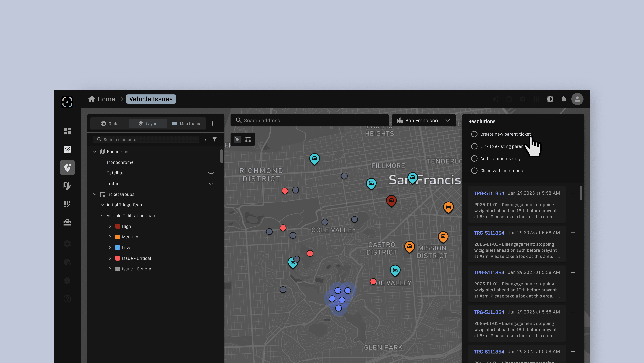644x363 pixels.
Task: Collapse the Ticket Groups section
Action: click(95, 194)
